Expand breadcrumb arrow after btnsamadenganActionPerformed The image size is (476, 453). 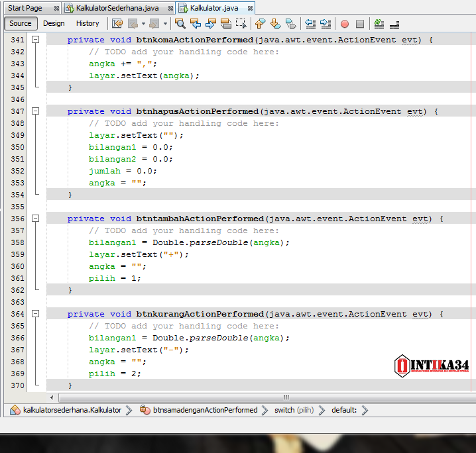[x=265, y=410]
